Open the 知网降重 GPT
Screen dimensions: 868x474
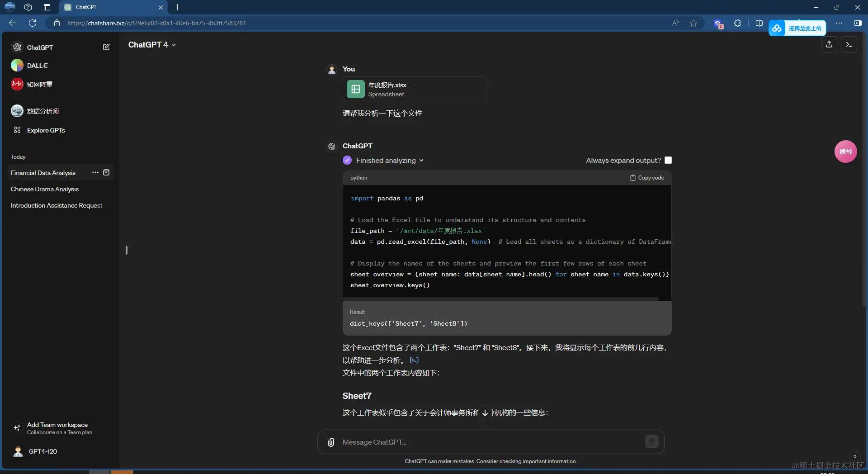click(x=60, y=85)
